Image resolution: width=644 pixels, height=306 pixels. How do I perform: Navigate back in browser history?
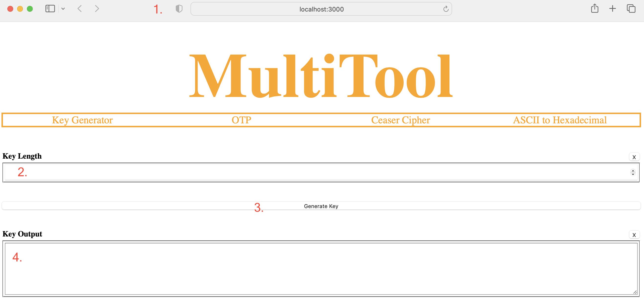click(x=79, y=9)
